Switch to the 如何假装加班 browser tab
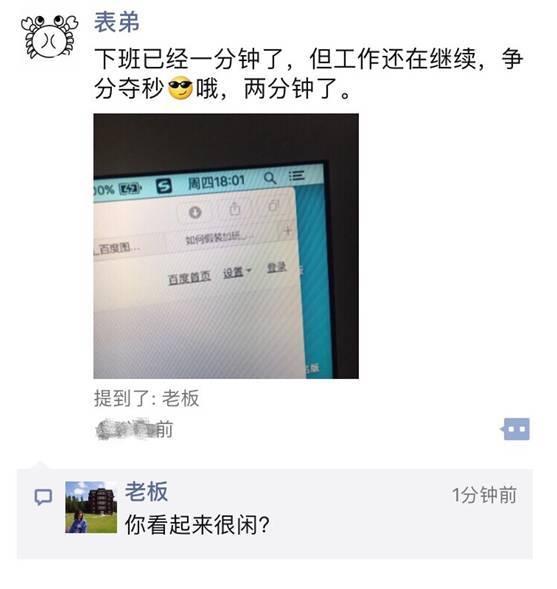Viewport: 557px width, 589px height. click(x=220, y=237)
